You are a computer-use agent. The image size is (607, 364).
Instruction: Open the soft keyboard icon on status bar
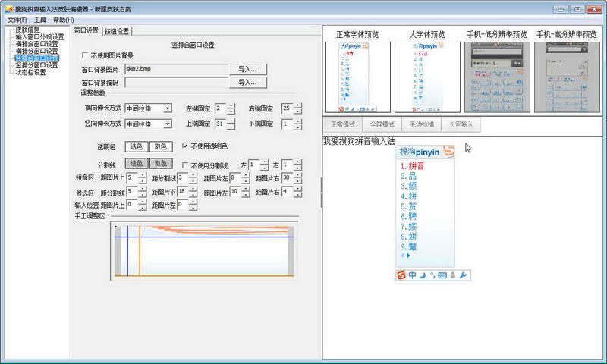442,275
